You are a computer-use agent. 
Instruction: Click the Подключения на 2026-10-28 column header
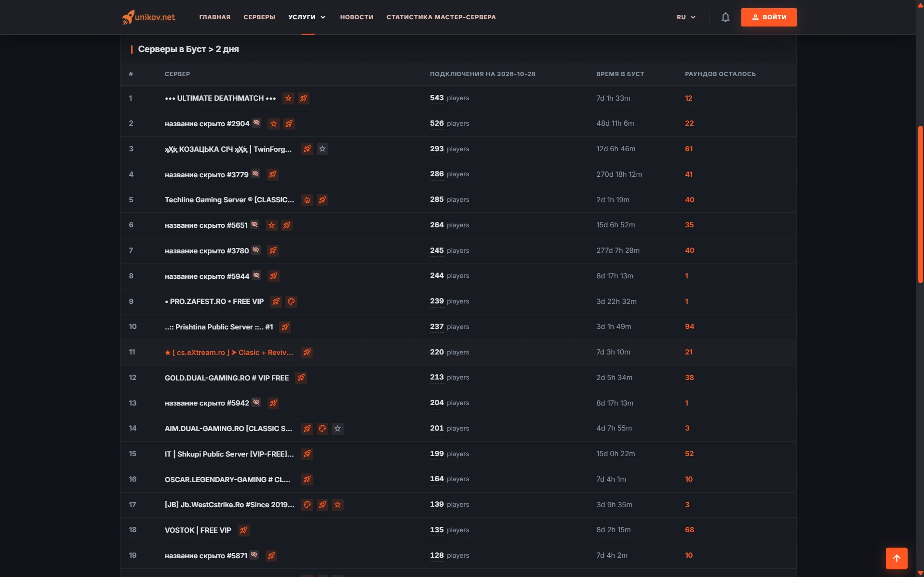coord(482,74)
